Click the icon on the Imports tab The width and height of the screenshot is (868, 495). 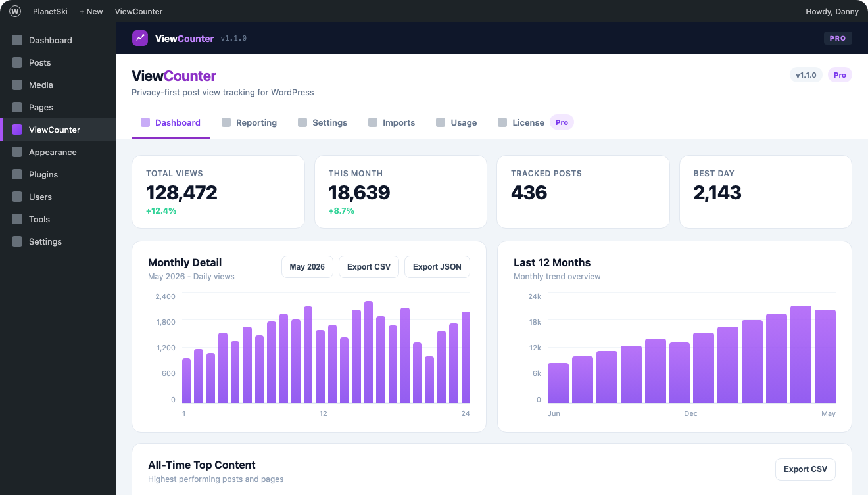click(373, 122)
